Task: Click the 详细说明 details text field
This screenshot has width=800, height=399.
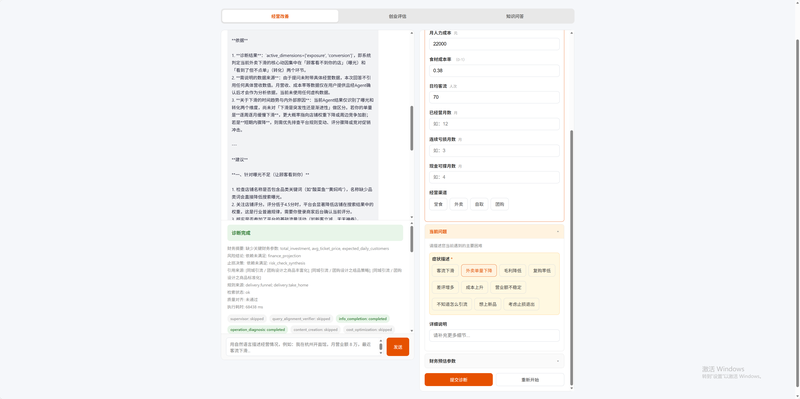Action: pyautogui.click(x=494, y=335)
